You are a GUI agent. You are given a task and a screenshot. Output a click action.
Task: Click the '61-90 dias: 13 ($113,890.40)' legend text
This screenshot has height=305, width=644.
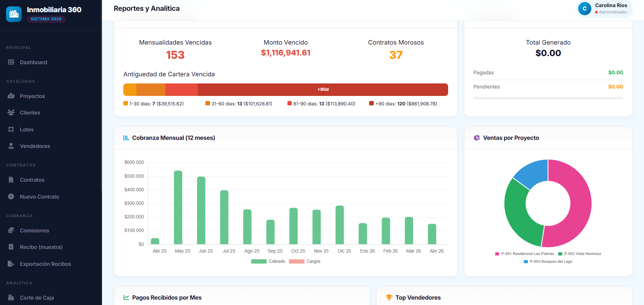[x=324, y=104]
